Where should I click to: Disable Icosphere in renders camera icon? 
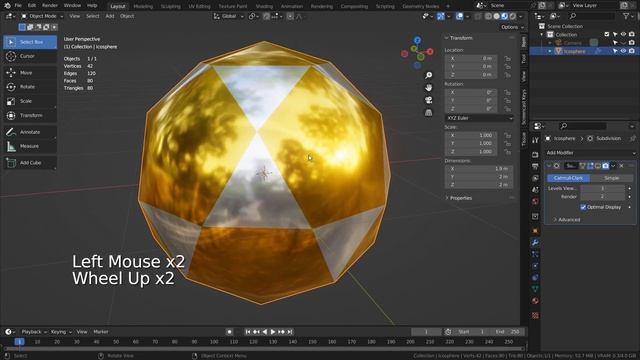coord(632,51)
